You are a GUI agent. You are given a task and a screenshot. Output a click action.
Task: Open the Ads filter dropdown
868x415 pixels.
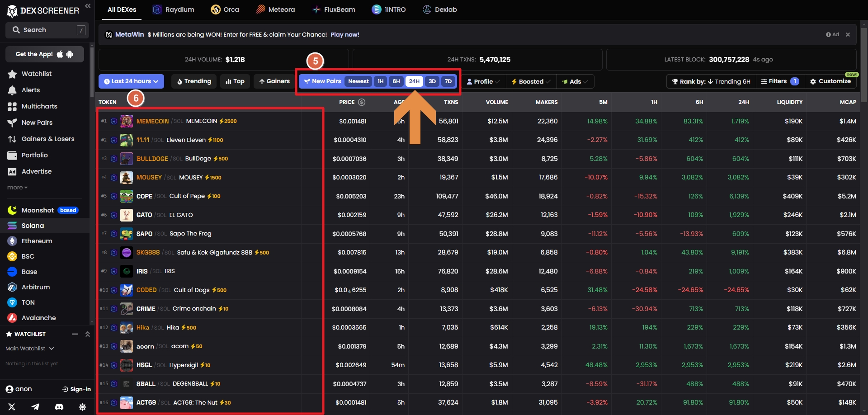[x=575, y=81]
